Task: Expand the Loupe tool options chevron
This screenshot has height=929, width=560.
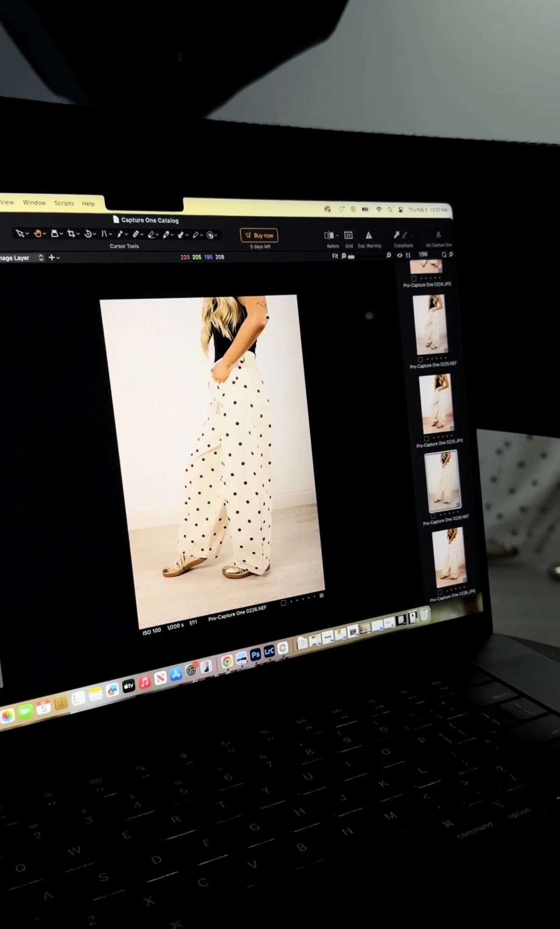Action: [x=61, y=234]
